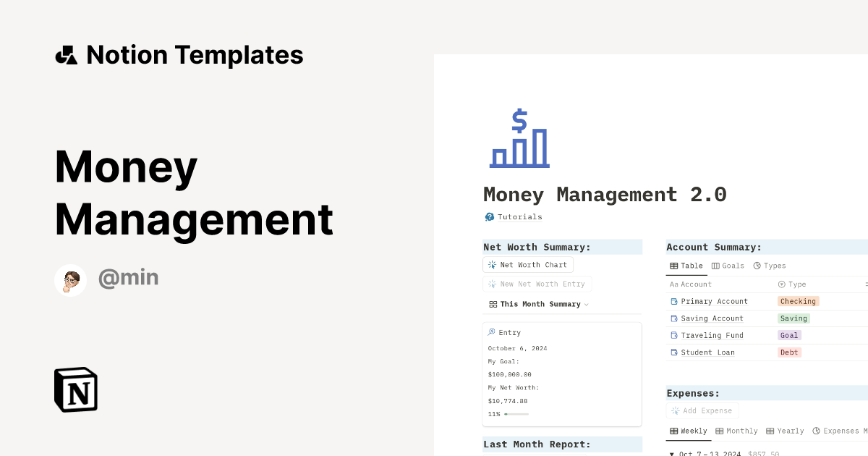The width and height of the screenshot is (868, 456).
Task: Switch to the Monthly expenses tab
Action: click(x=736, y=431)
